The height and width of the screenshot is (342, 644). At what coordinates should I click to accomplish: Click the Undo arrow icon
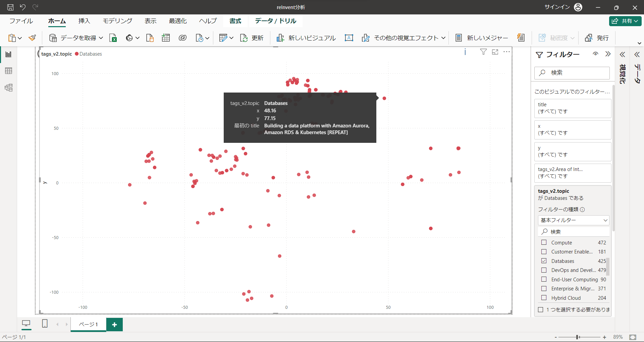click(x=23, y=7)
